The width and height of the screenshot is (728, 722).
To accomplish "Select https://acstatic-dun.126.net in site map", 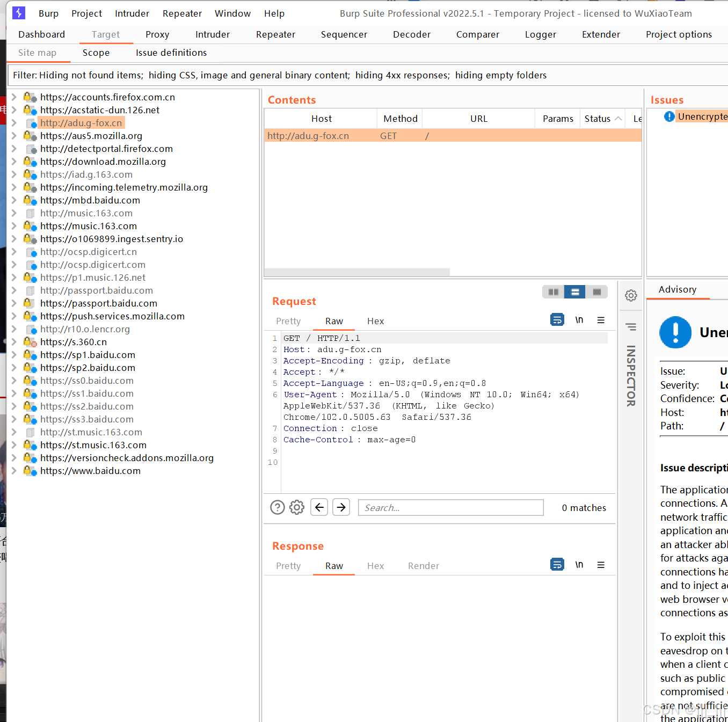I will click(100, 110).
